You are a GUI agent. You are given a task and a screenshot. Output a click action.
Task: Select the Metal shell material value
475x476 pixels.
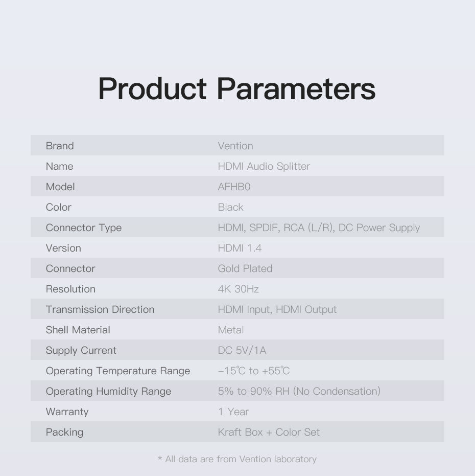click(x=231, y=330)
